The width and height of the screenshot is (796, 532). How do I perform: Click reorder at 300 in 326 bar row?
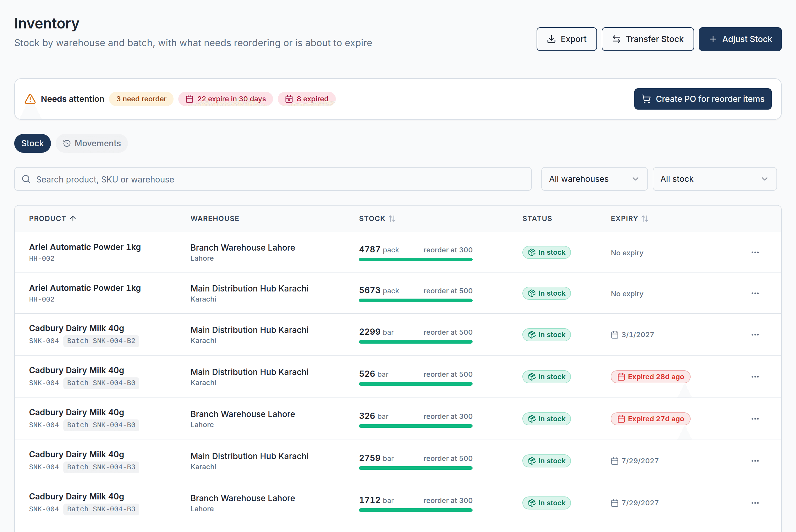click(448, 416)
